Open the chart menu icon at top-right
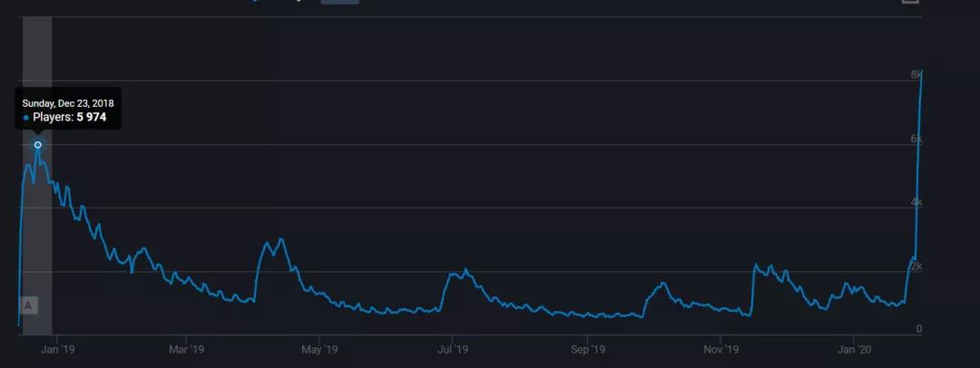Viewport: 980px width, 368px height. click(909, 2)
